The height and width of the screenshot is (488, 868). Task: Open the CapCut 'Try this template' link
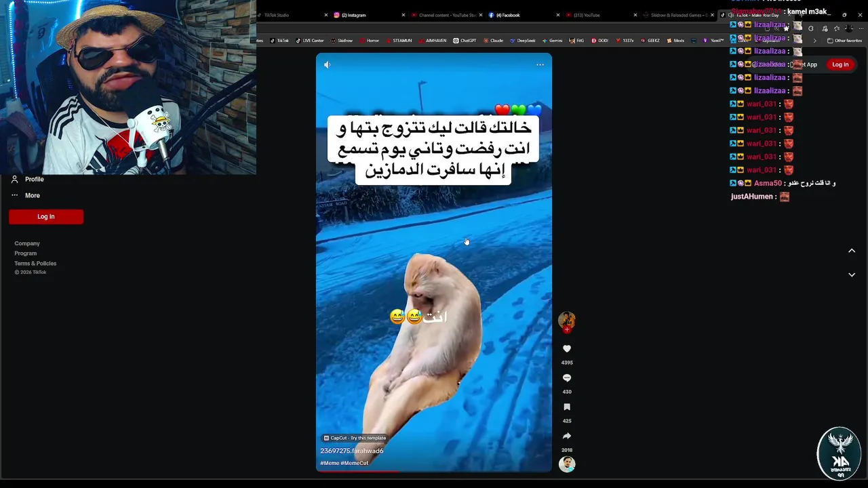[355, 438]
